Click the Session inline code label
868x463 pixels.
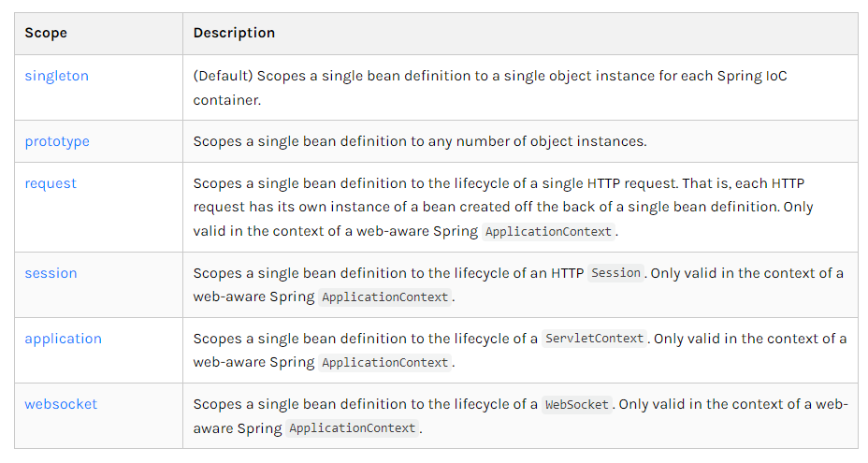(615, 273)
